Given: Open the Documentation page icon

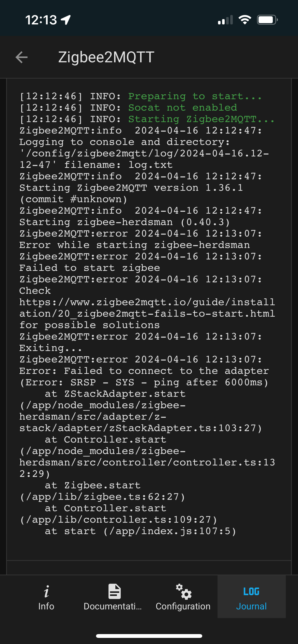Looking at the screenshot, I should click(115, 591).
